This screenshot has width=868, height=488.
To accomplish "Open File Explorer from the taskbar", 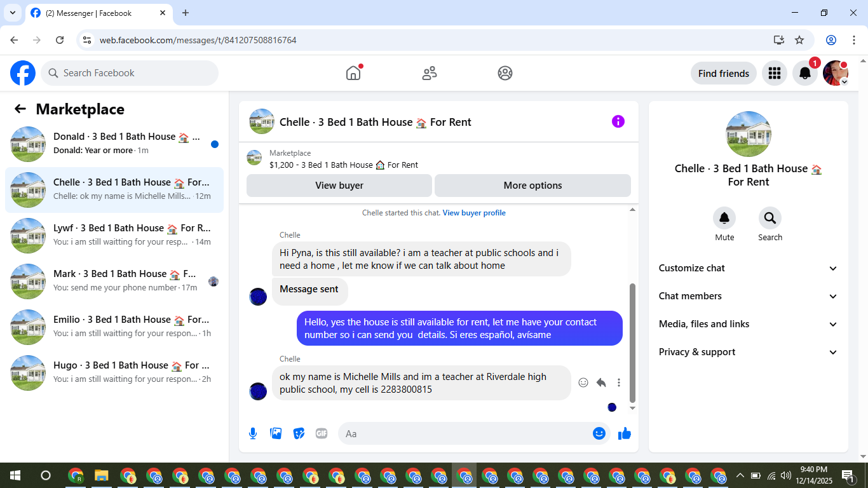I will click(102, 475).
